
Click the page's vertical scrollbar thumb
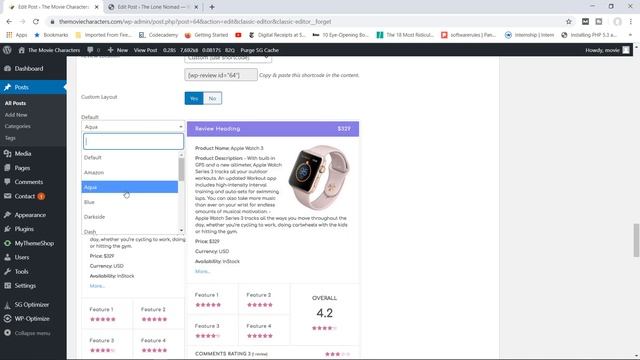(636, 240)
